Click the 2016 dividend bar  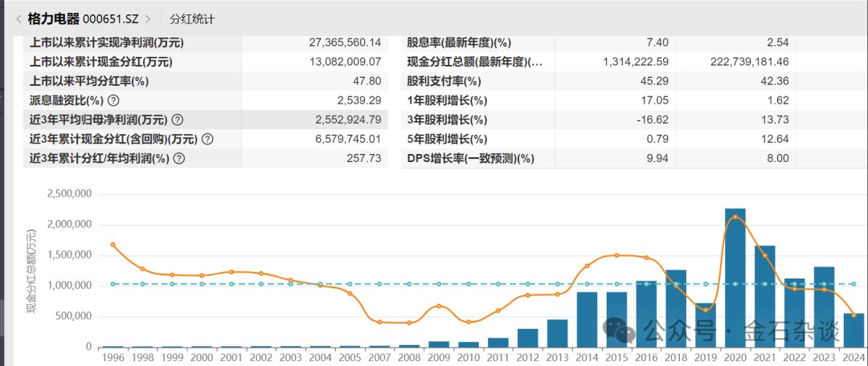(646, 314)
